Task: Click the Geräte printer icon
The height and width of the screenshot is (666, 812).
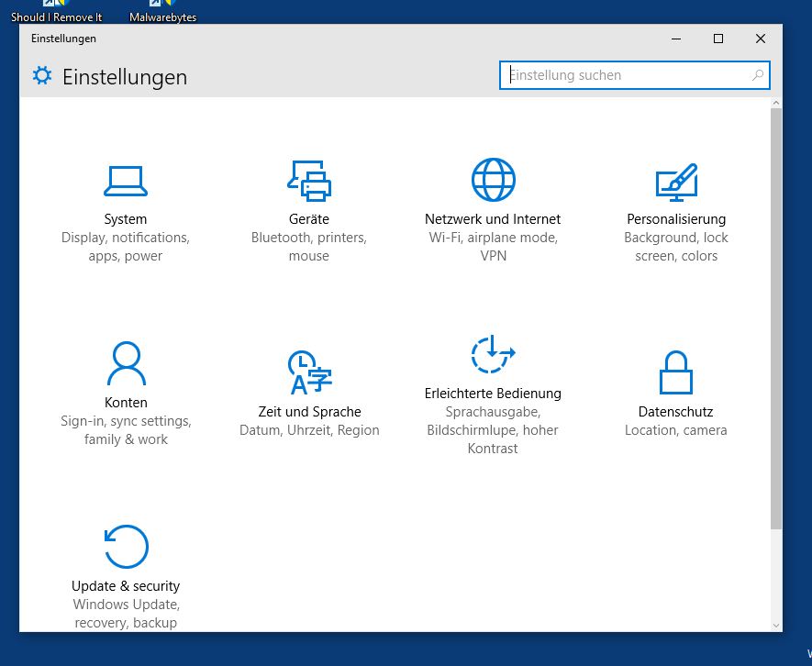Action: point(308,180)
